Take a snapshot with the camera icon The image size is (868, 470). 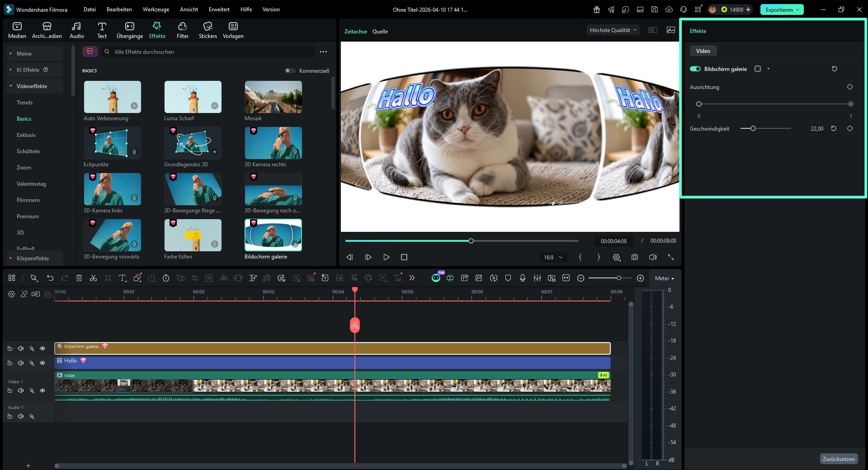coord(635,257)
